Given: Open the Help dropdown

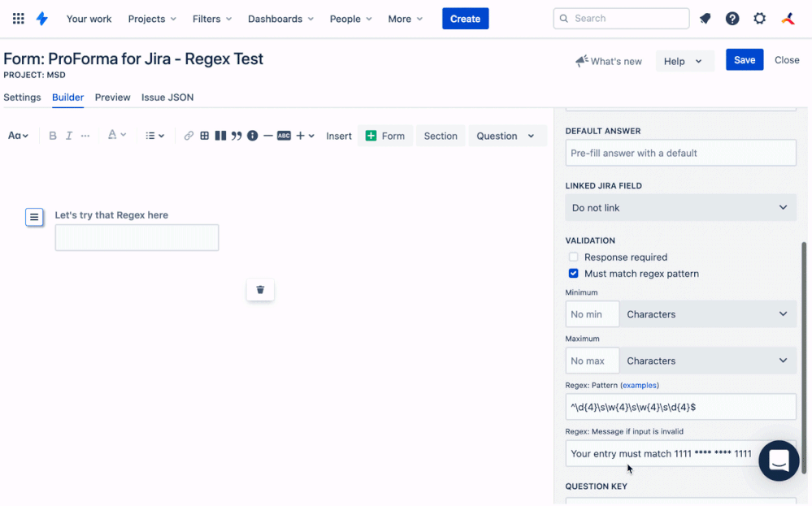Looking at the screenshot, I should click(684, 61).
